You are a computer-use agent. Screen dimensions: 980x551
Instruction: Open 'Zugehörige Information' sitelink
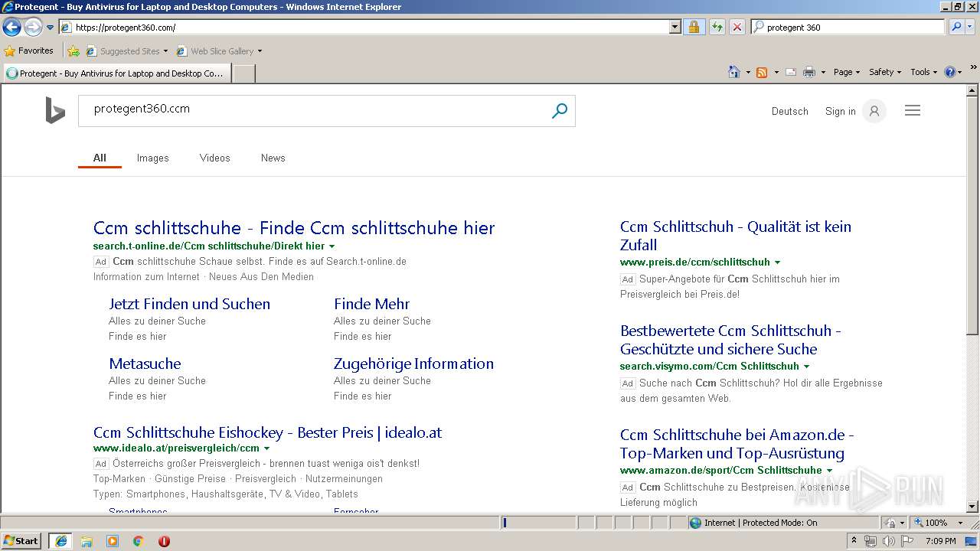(413, 364)
